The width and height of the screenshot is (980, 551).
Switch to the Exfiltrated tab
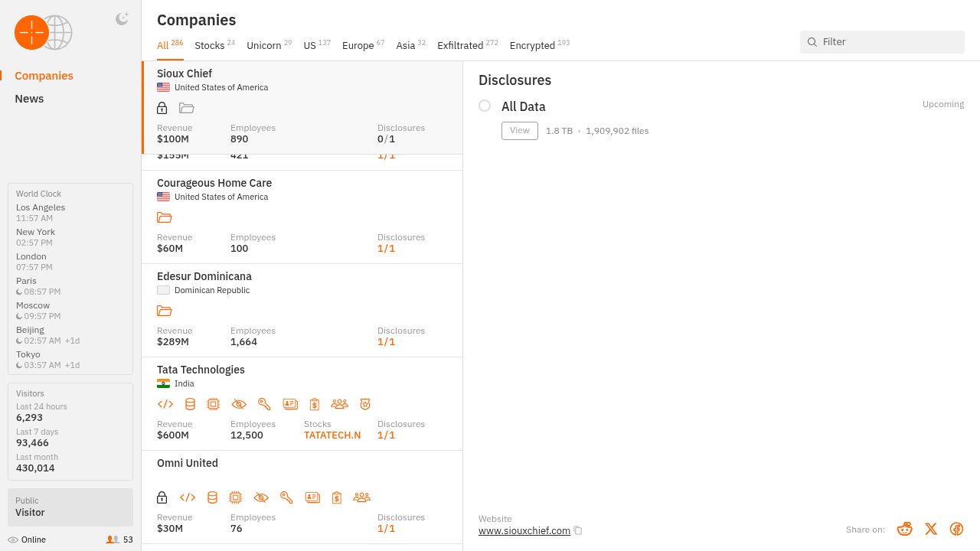tap(468, 45)
